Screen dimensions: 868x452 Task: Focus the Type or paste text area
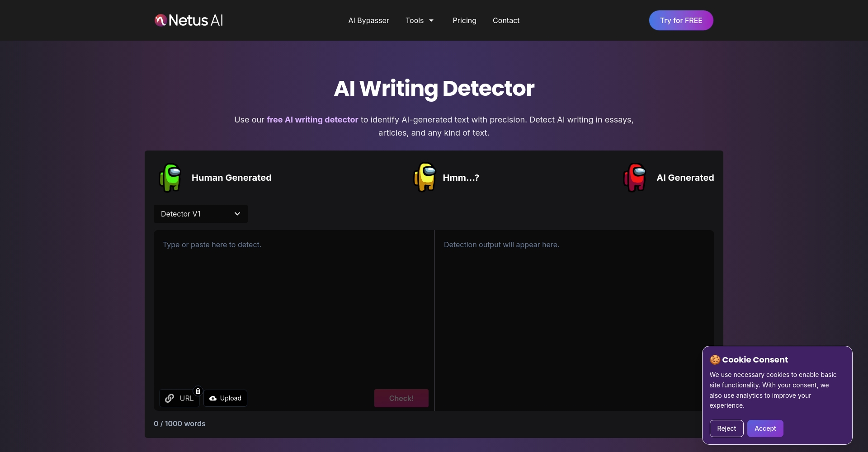[x=294, y=307]
